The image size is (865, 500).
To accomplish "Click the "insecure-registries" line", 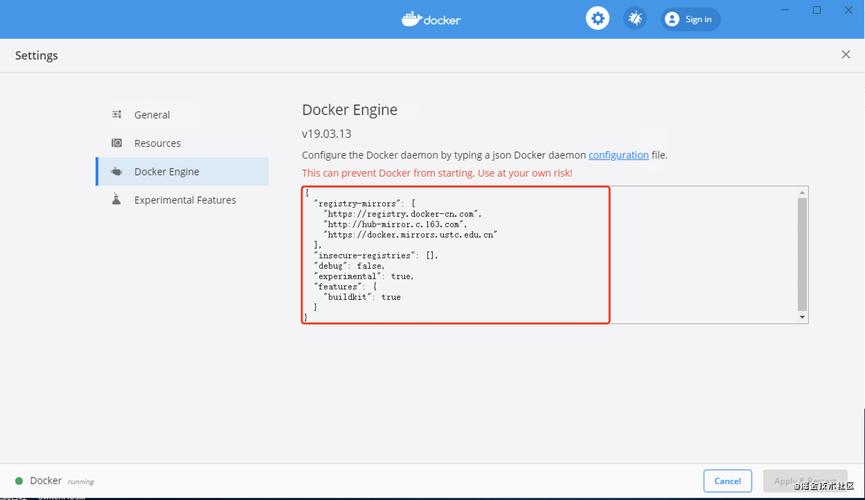I will (x=376, y=256).
